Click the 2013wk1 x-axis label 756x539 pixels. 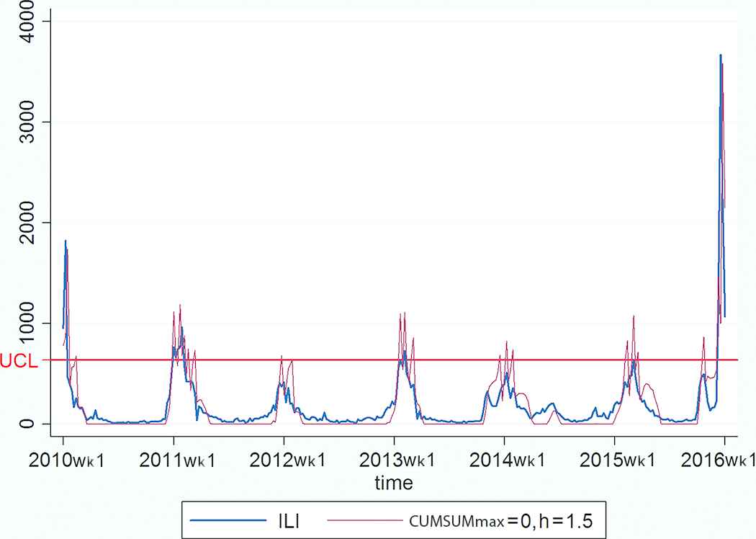click(394, 460)
